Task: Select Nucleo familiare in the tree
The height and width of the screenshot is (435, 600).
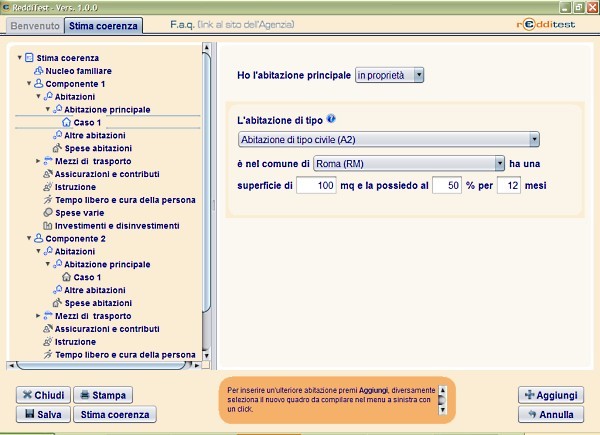Action: (78, 71)
